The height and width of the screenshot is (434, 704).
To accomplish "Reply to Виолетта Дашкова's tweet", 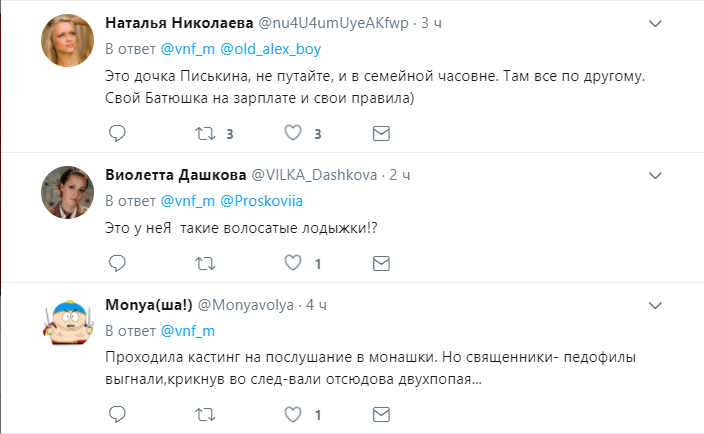I will (x=117, y=264).
